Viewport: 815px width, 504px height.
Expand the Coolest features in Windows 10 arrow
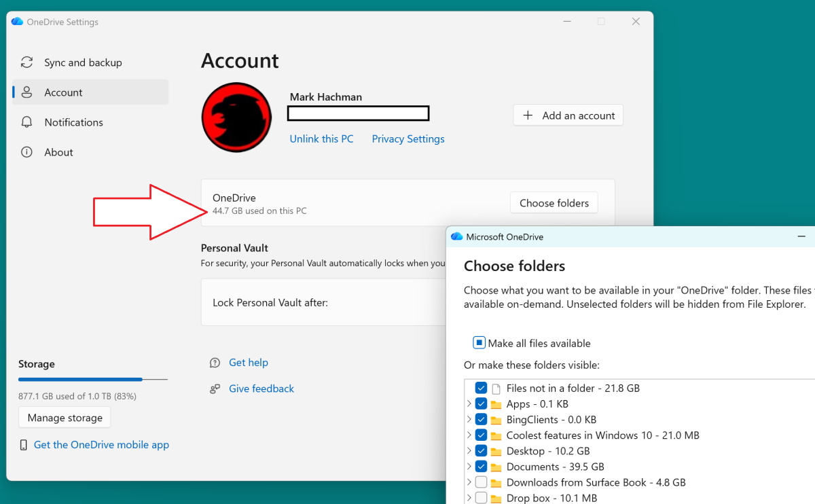pos(469,435)
